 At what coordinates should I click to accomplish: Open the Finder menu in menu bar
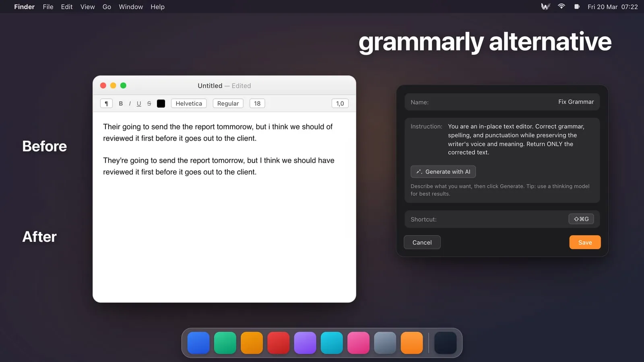25,7
